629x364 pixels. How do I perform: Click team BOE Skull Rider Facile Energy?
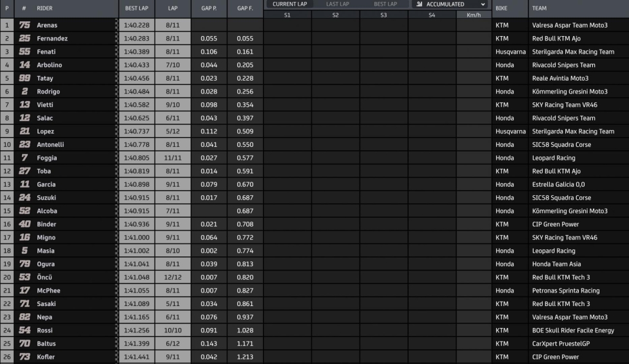573,330
